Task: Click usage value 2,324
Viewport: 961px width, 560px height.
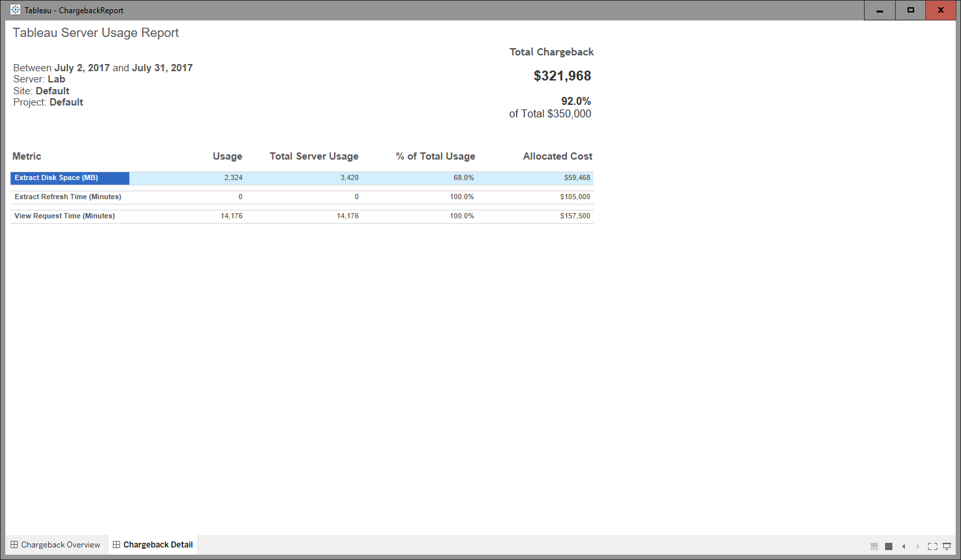Action: tap(234, 178)
